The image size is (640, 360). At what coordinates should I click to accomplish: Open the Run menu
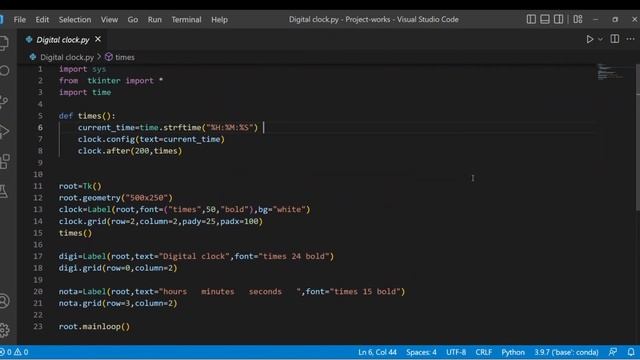point(155,20)
